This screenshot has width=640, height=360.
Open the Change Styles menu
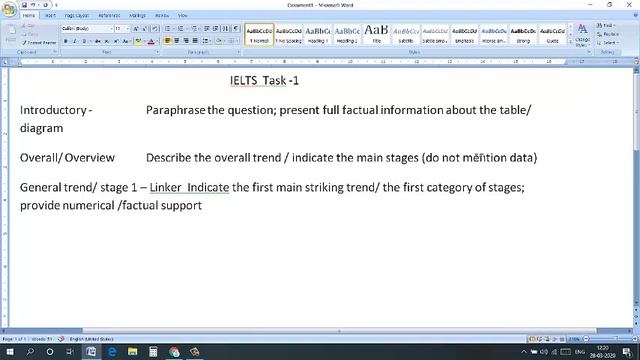[x=582, y=35]
